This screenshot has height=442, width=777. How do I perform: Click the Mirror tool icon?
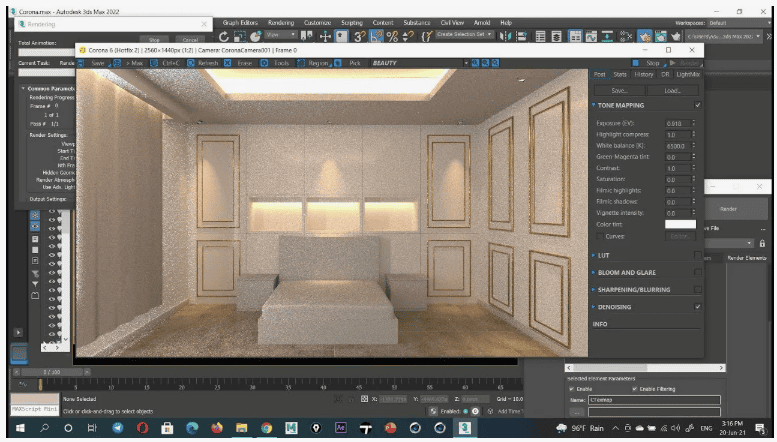[505, 36]
